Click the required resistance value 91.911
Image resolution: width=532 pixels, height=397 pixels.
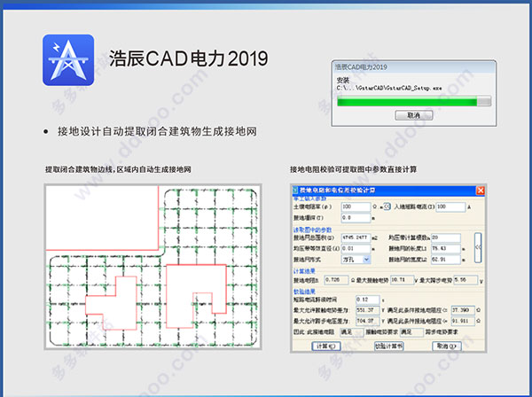pyautogui.click(x=463, y=321)
